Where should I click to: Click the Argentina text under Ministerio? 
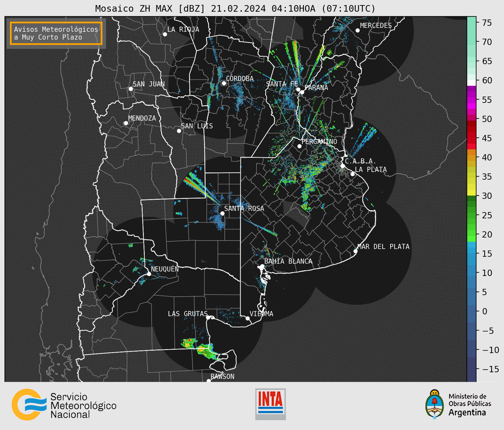pyautogui.click(x=467, y=413)
